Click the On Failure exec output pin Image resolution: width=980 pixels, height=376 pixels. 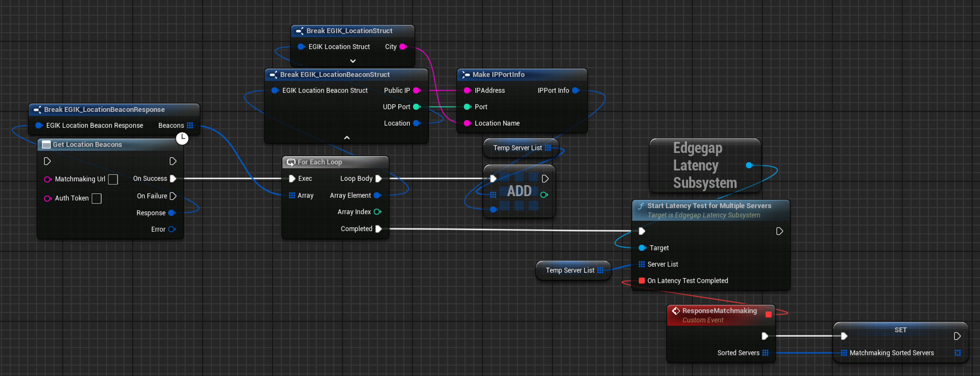tap(173, 196)
